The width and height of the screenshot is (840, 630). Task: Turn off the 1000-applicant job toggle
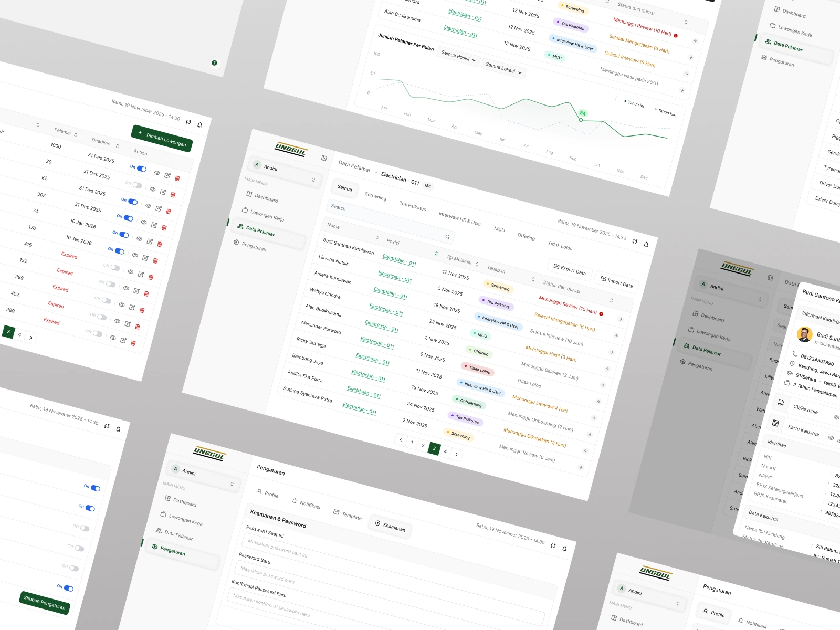[142, 169]
